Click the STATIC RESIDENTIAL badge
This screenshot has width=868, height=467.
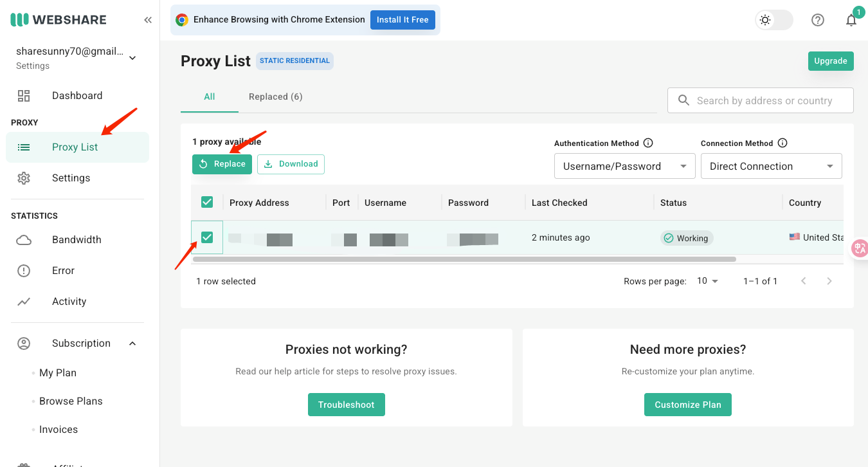[x=294, y=60]
